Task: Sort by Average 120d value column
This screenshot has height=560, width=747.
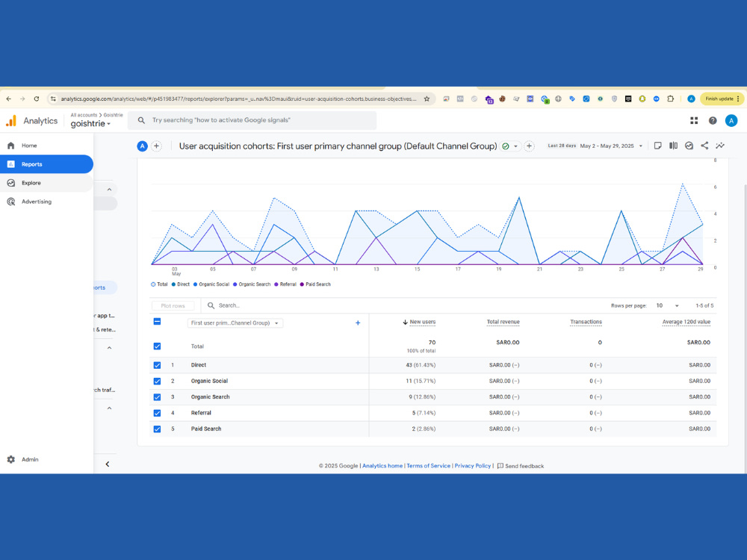Action: pos(686,322)
